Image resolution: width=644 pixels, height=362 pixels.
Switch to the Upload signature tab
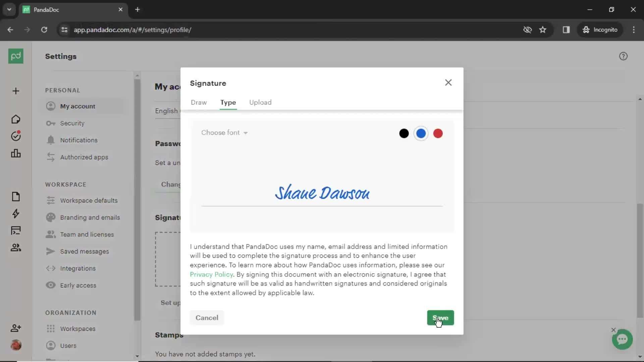point(261,102)
